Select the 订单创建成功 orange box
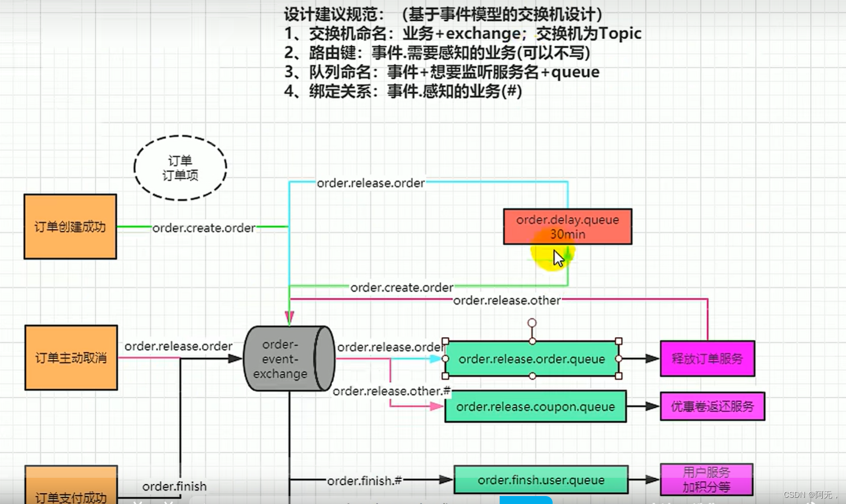Image resolution: width=846 pixels, height=504 pixels. [70, 227]
